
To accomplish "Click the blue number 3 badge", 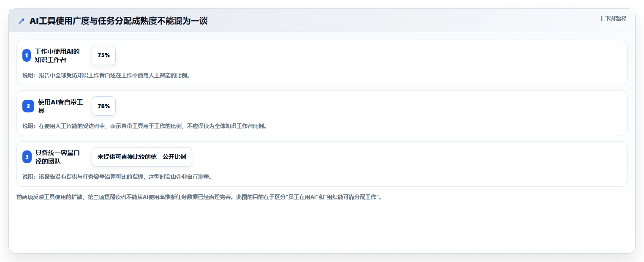I will pos(27,157).
